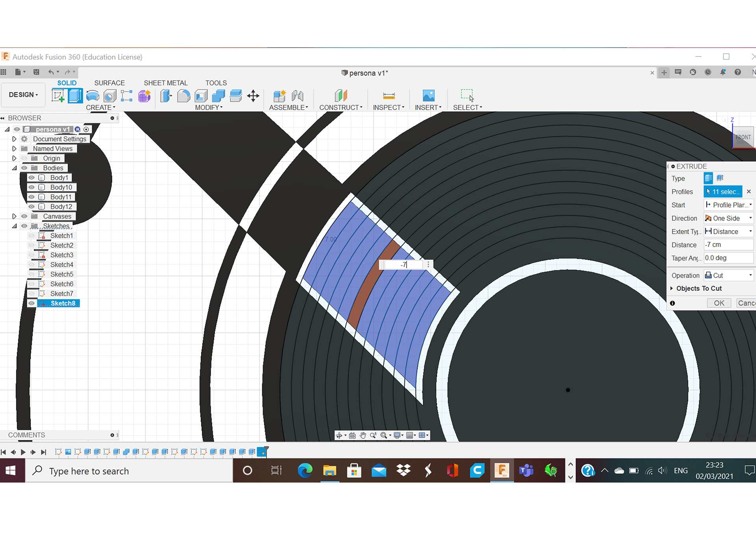Toggle visibility of Body1
This screenshot has width=756, height=534.
[x=31, y=178]
